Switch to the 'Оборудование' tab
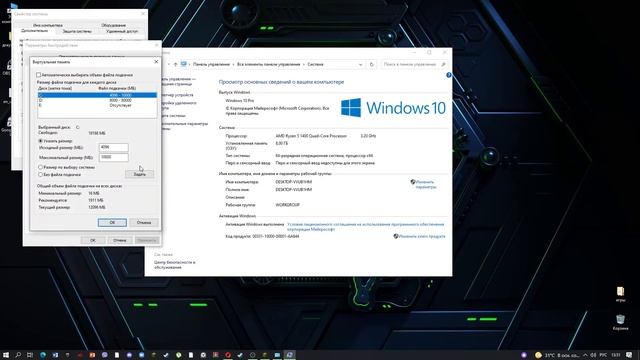The height and width of the screenshot is (360, 640). 113,25
